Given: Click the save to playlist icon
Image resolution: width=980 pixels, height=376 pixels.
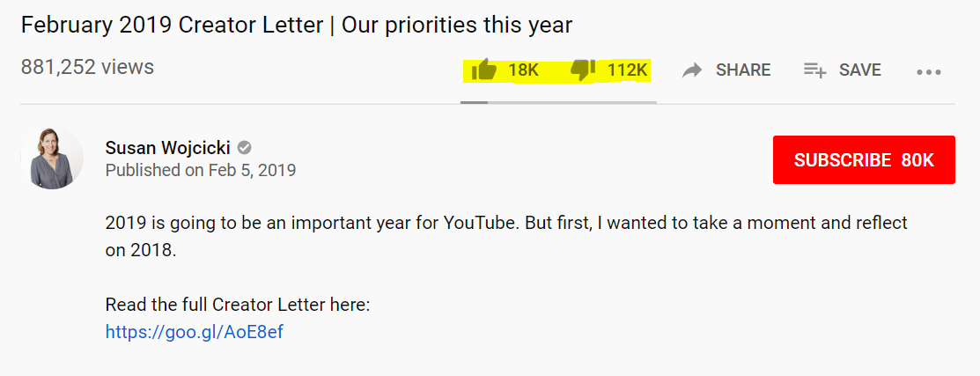Looking at the screenshot, I should (x=814, y=70).
